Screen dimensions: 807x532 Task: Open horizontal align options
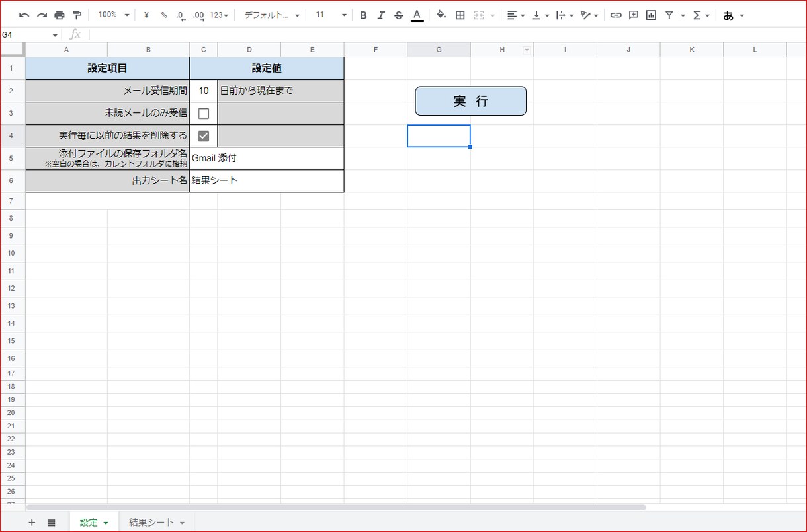coord(515,15)
